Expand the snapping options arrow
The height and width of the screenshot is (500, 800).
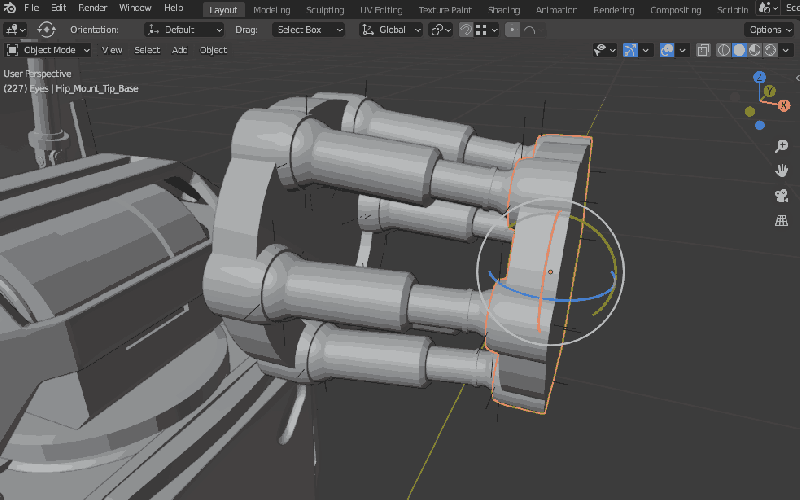tap(494, 30)
